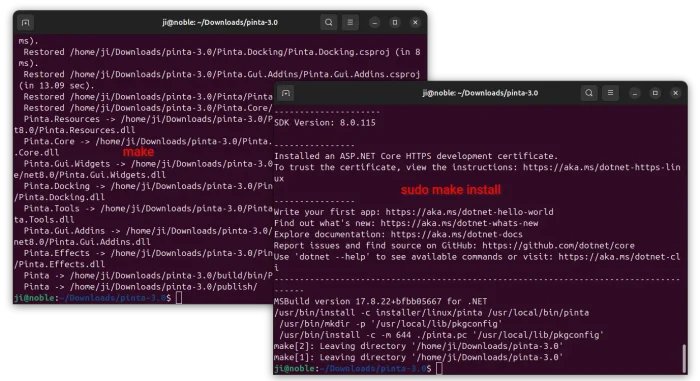This screenshot has height=381, width=700.
Task: Click the 'Pinta.Docking ->' line
Action: point(148,186)
